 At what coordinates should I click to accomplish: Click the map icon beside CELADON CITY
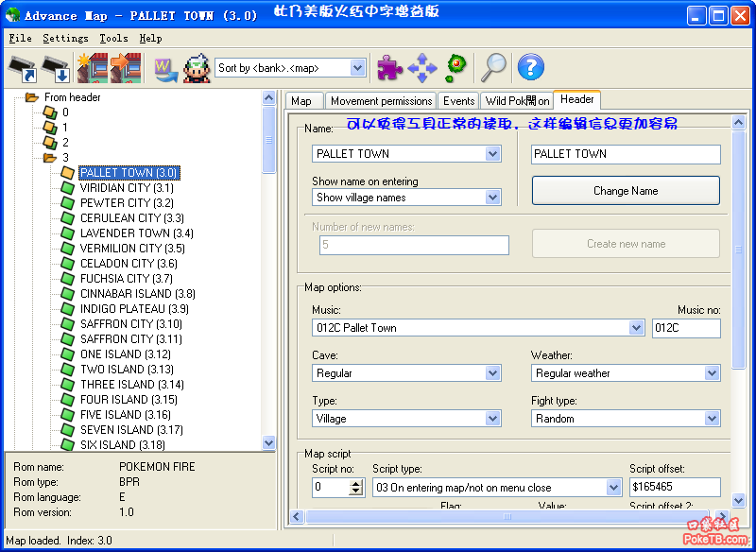click(x=67, y=264)
